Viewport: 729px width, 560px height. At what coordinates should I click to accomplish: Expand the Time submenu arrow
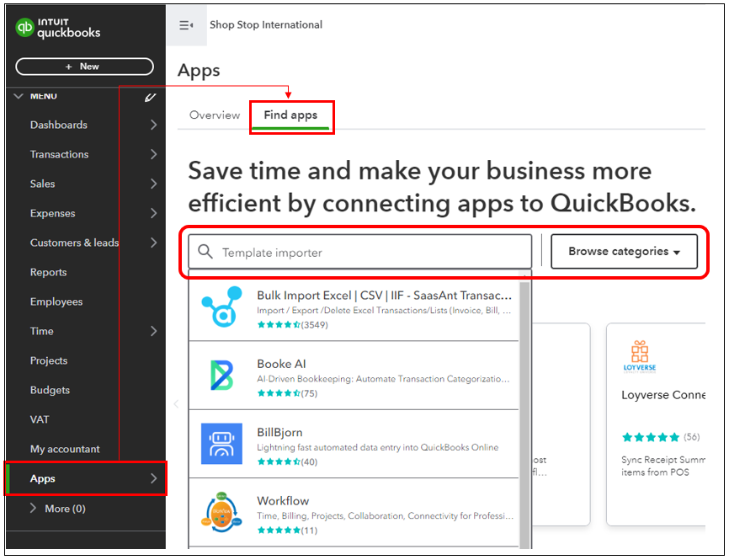click(x=154, y=331)
